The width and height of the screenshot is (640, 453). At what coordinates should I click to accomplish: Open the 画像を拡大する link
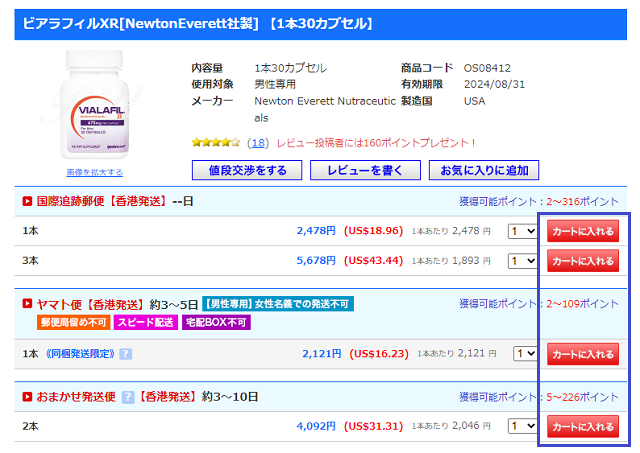[95, 172]
